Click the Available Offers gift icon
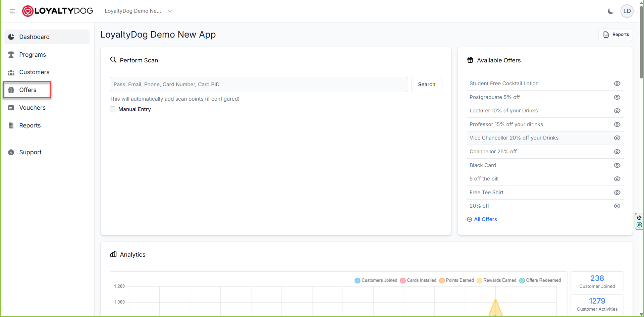Screen dimensions: 644x317 coord(470,60)
